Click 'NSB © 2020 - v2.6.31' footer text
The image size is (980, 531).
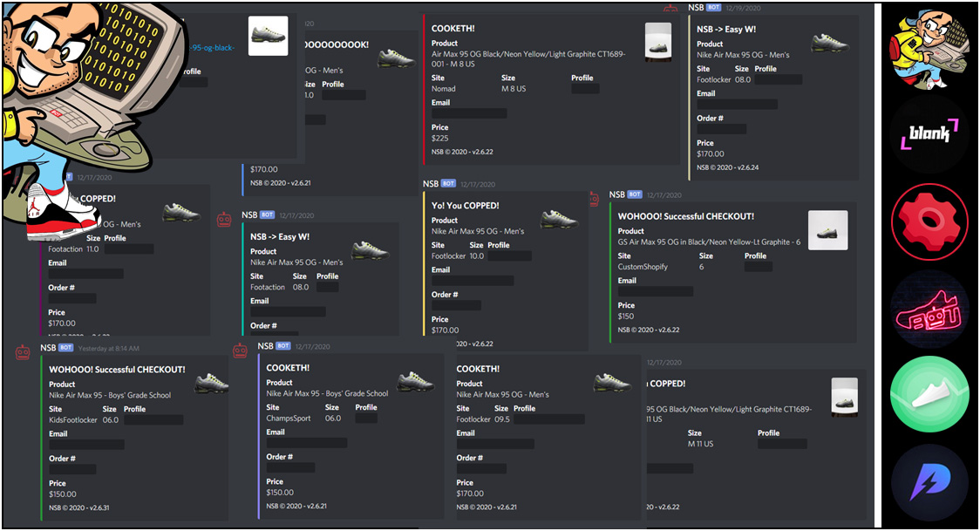pyautogui.click(x=78, y=507)
